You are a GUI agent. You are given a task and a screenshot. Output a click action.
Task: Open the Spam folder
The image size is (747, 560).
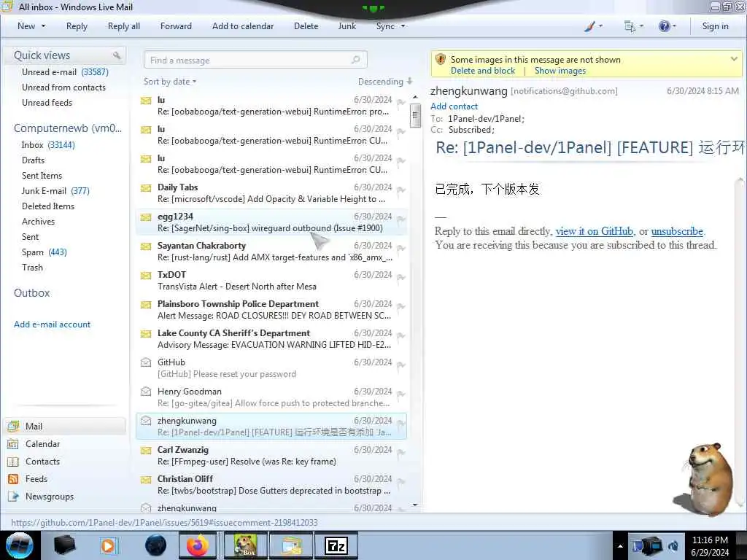[x=44, y=252]
